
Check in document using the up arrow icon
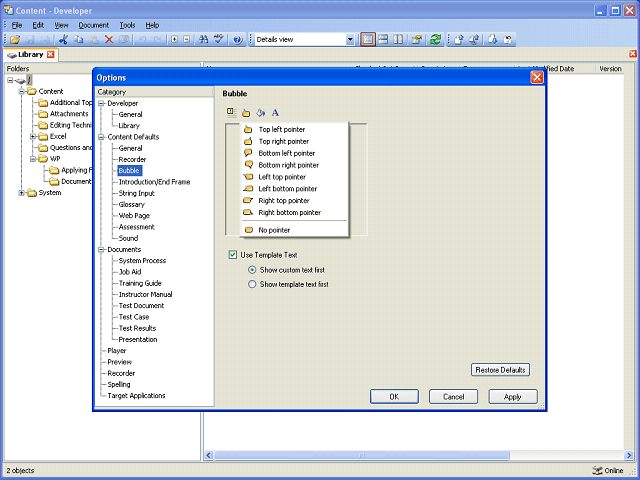459,39
